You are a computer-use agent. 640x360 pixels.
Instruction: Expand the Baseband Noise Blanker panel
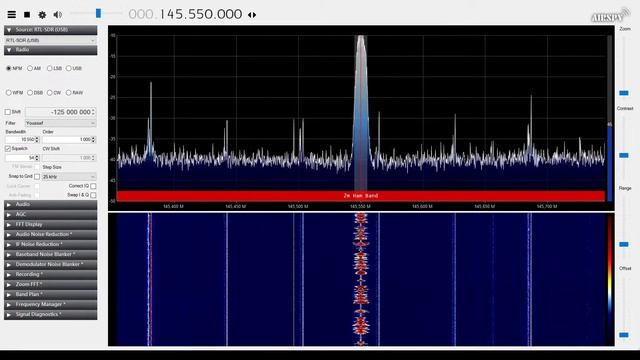[x=51, y=254]
